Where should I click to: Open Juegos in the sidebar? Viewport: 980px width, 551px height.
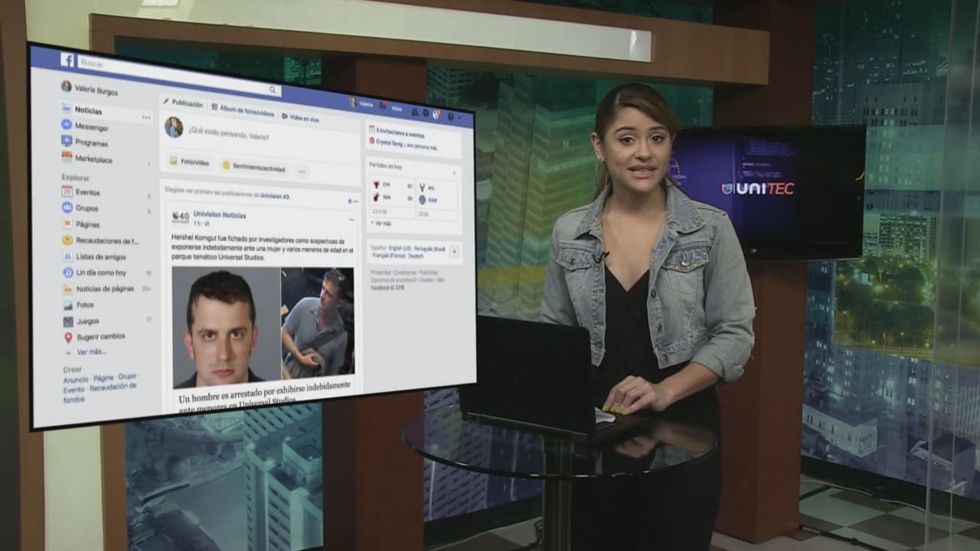point(87,321)
